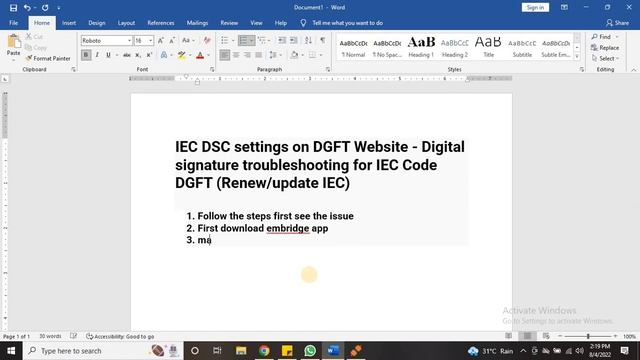Clear all formatting icon
The width and height of the screenshot is (640, 360).
(207, 40)
